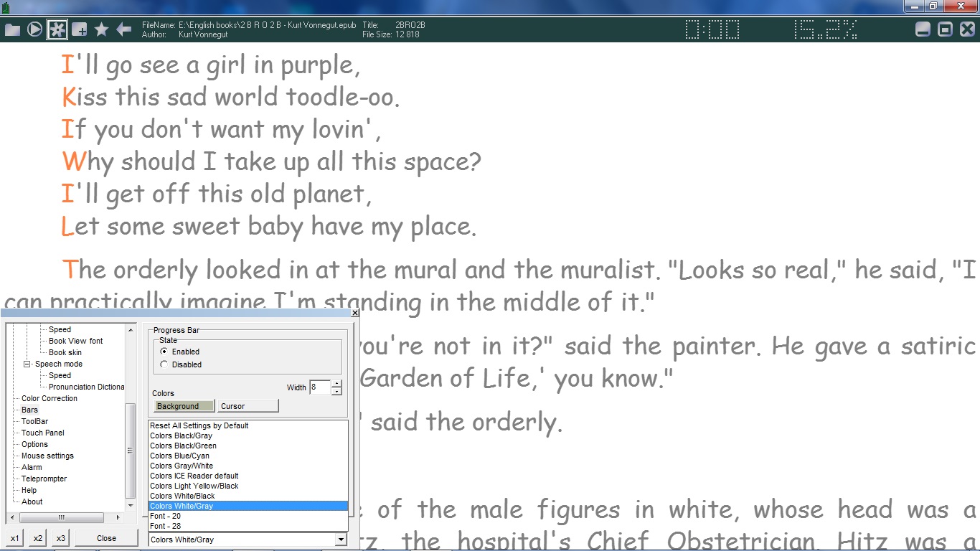The height and width of the screenshot is (551, 980).
Task: Select Options in the settings tree
Action: (x=34, y=444)
